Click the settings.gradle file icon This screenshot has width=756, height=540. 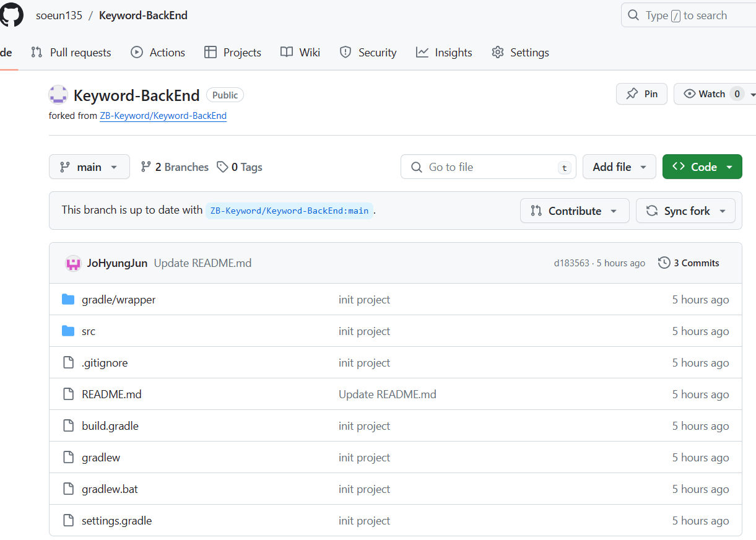tap(69, 521)
